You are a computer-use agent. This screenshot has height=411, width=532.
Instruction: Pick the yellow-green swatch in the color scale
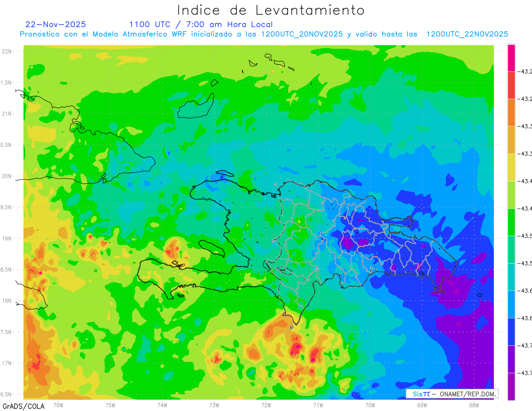click(511, 195)
